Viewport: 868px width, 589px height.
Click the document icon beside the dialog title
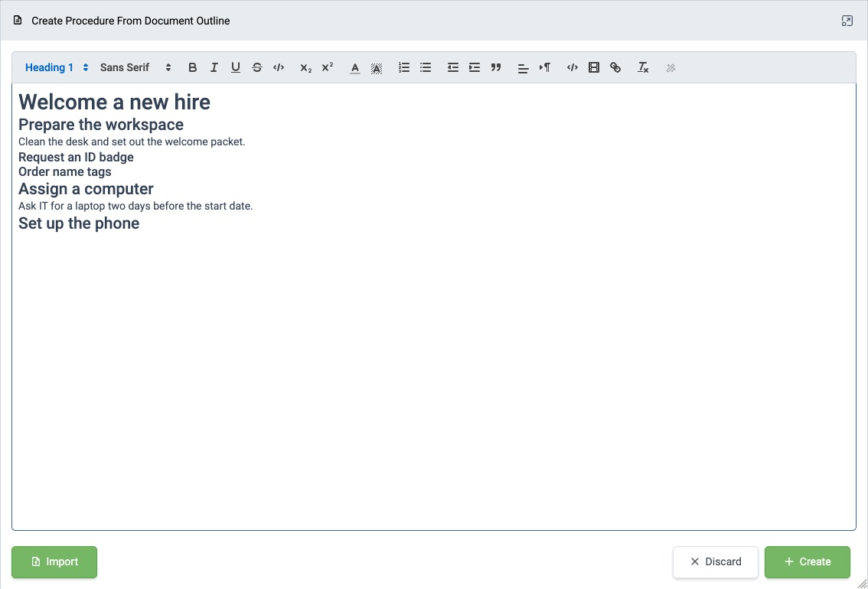[18, 21]
